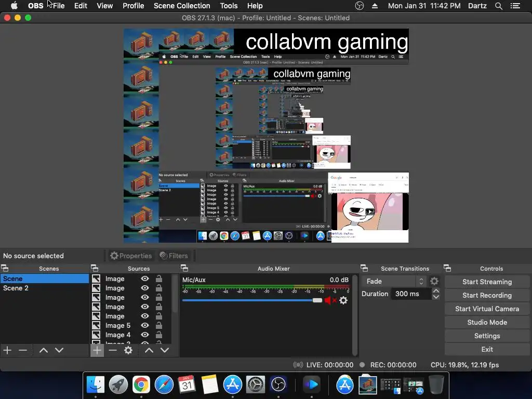Hide the Image 4 source via eye icon

145,335
